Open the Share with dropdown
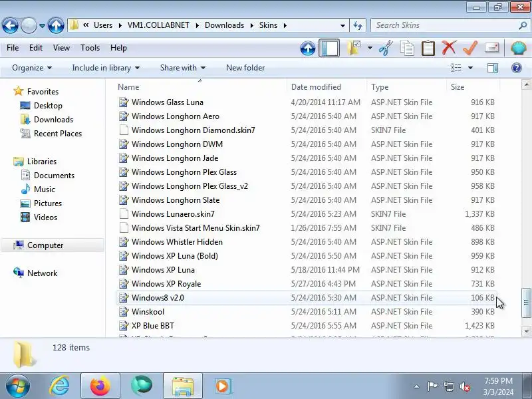The image size is (532, 399). [x=182, y=68]
